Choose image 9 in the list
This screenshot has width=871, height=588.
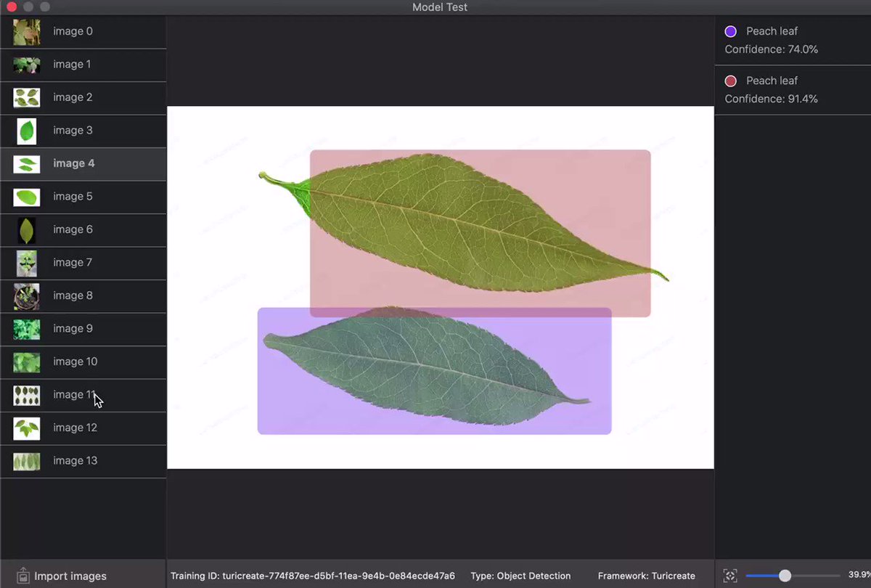[x=83, y=329]
